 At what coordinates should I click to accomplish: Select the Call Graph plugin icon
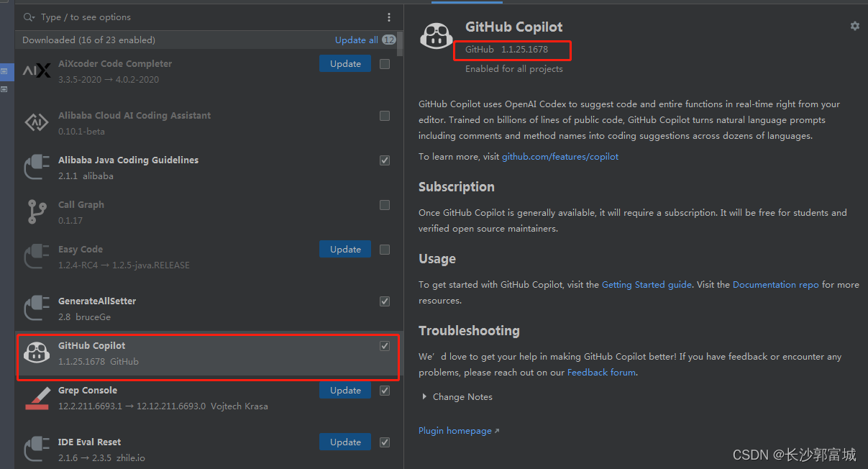(x=37, y=211)
